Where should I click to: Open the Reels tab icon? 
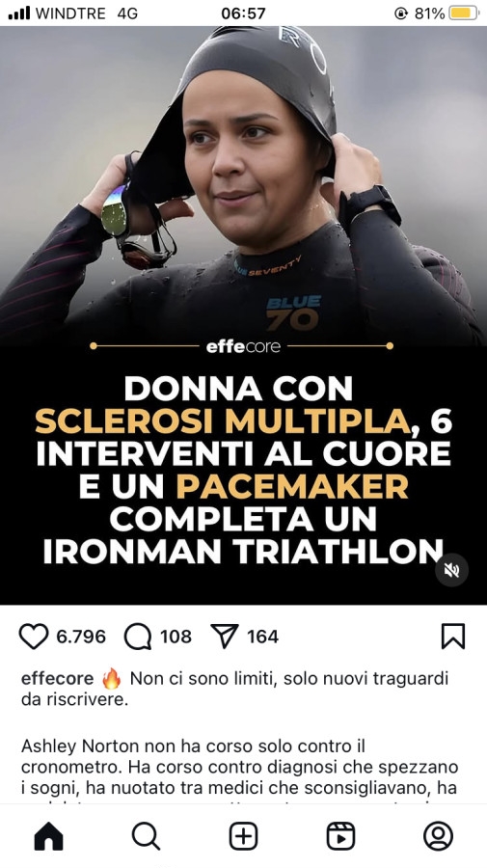(x=341, y=836)
